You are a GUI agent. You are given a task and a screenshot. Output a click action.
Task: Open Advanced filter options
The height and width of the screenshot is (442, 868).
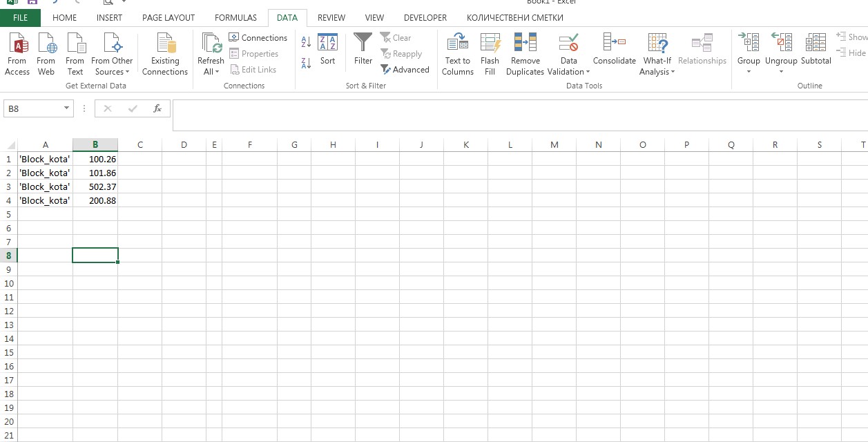tap(405, 70)
